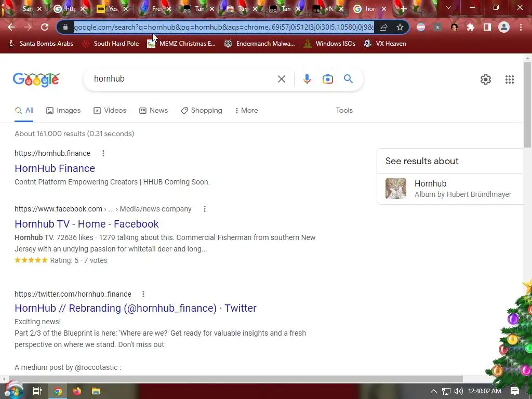Screen dimensions: 532x399
Task: Open Endermanch Malwa... bookmark
Action: tap(259, 44)
